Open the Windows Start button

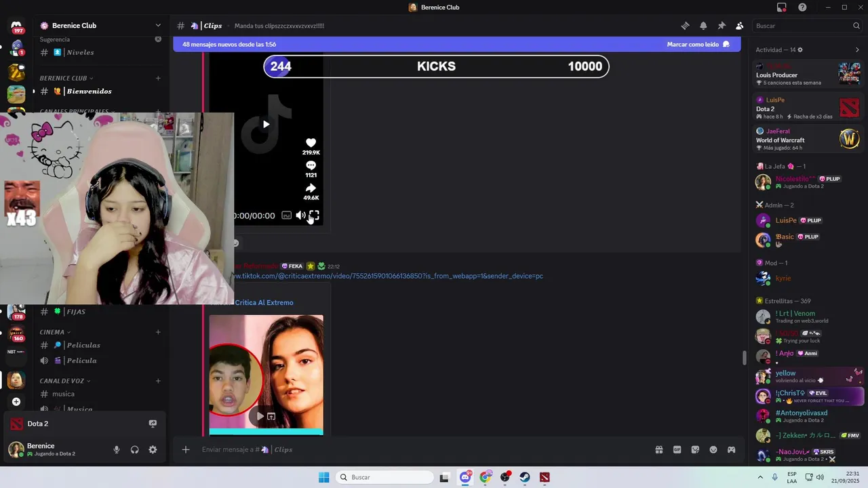[323, 477]
